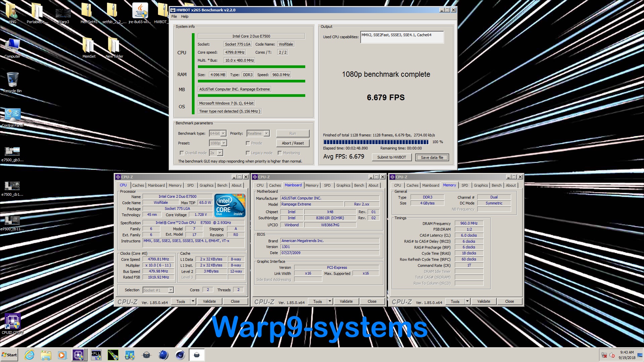The height and width of the screenshot is (362, 644).
Task: Click Submit to HWBOT button
Action: point(392,157)
